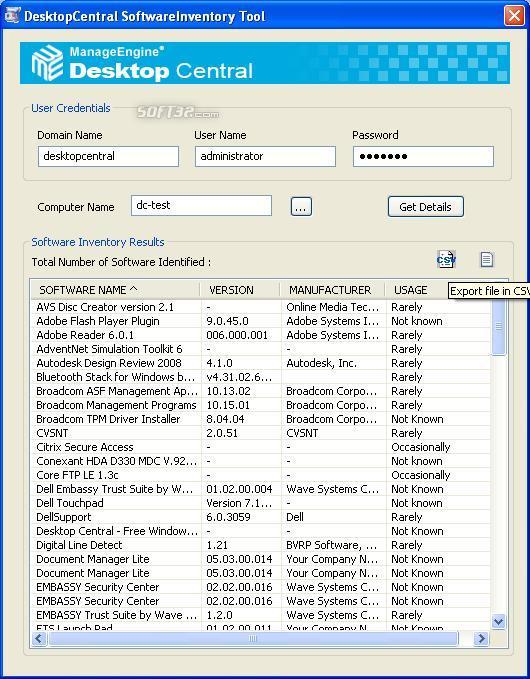The width and height of the screenshot is (530, 679).
Task: Select Citrix Secure Access row
Action: click(x=261, y=447)
